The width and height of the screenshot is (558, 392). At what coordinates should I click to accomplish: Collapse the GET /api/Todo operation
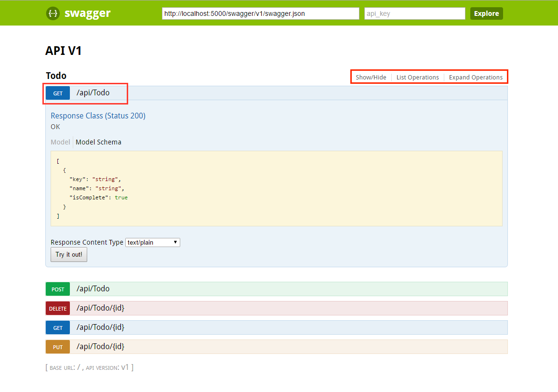[101, 92]
